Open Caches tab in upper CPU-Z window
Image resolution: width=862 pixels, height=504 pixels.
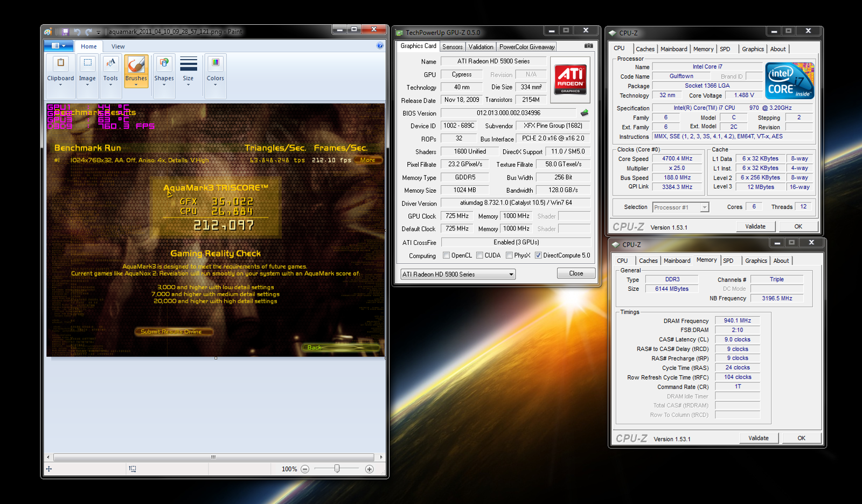[645, 49]
